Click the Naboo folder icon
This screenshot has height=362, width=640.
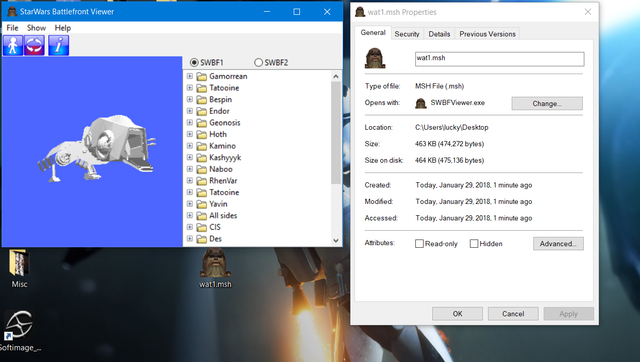201,169
